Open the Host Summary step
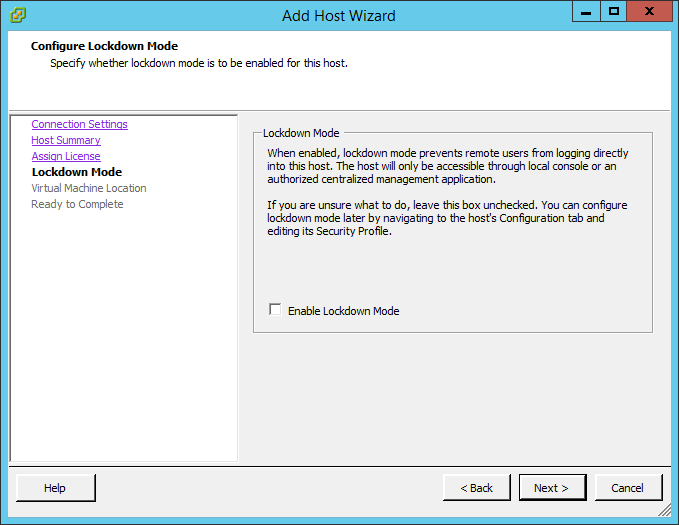This screenshot has width=679, height=525. tap(66, 140)
